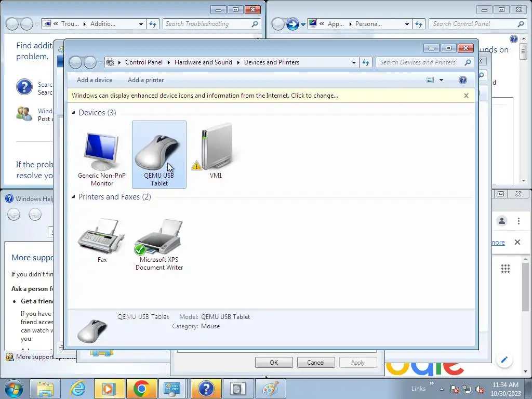Click Cancel in the background dialog

[315, 362]
